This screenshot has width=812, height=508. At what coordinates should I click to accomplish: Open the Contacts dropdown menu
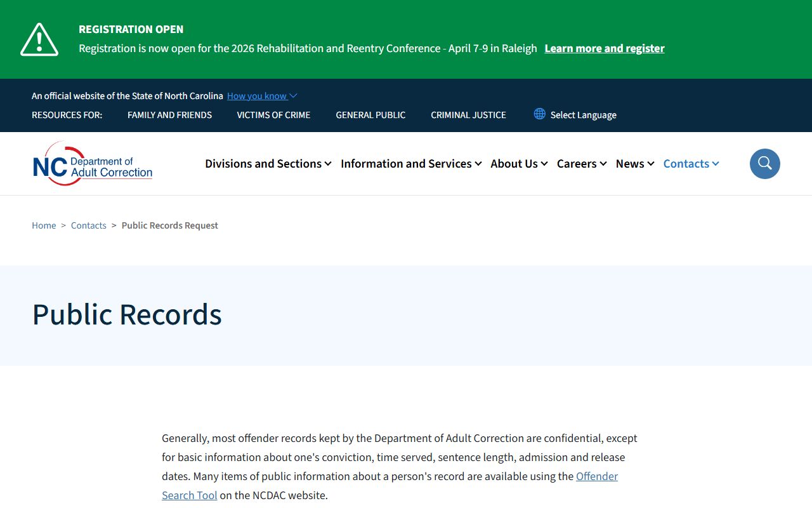click(x=691, y=164)
